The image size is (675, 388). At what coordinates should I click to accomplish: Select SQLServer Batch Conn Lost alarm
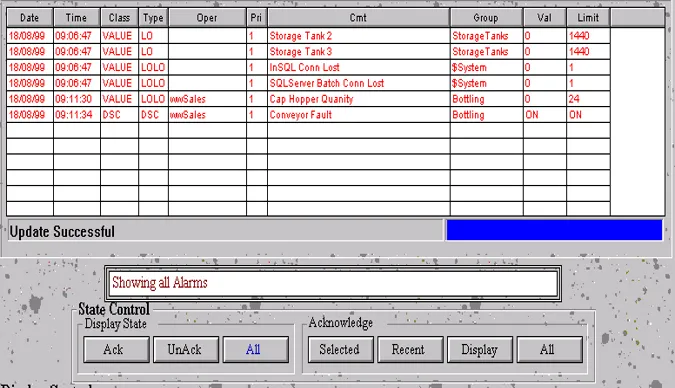tap(327, 83)
